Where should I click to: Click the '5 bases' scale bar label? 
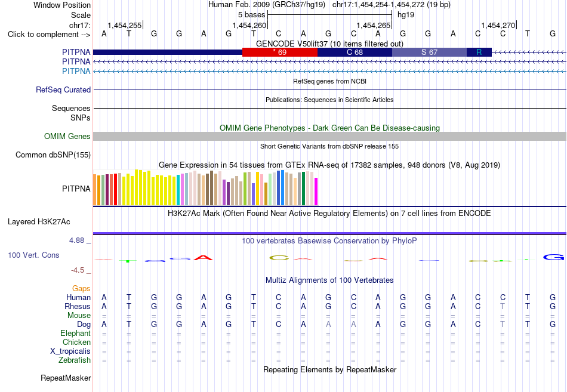[251, 15]
